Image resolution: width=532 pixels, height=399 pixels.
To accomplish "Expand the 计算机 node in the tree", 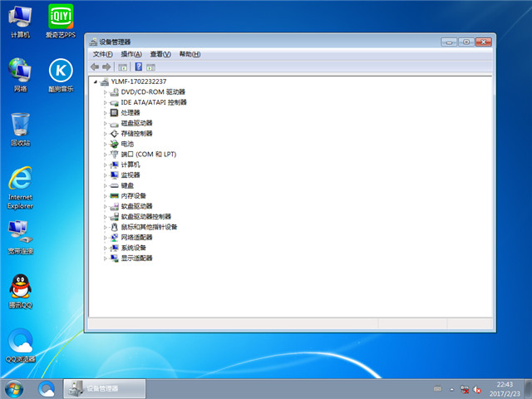I will tap(106, 165).
